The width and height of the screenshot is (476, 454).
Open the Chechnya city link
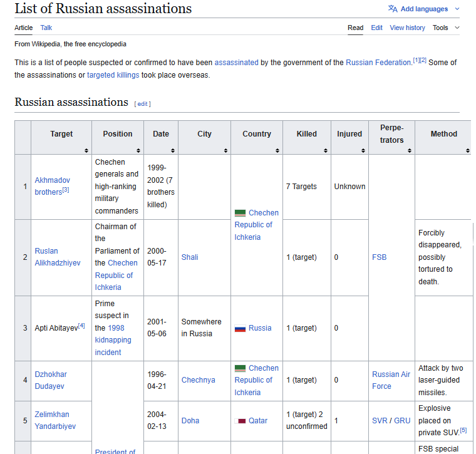point(199,380)
